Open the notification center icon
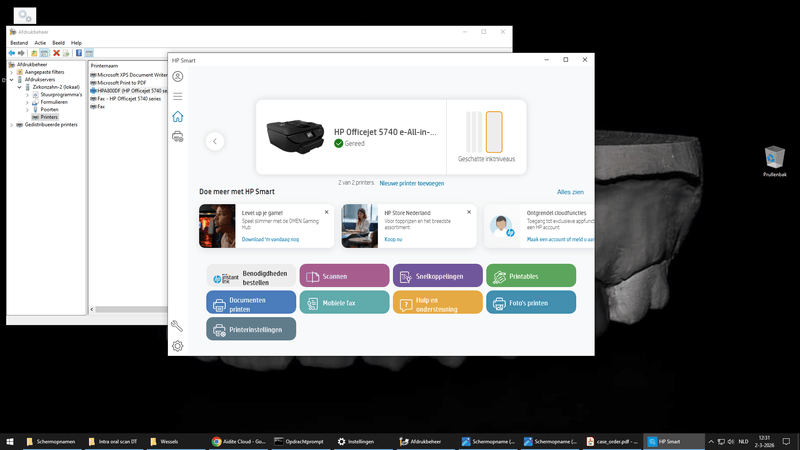The width and height of the screenshot is (800, 450). 786,442
